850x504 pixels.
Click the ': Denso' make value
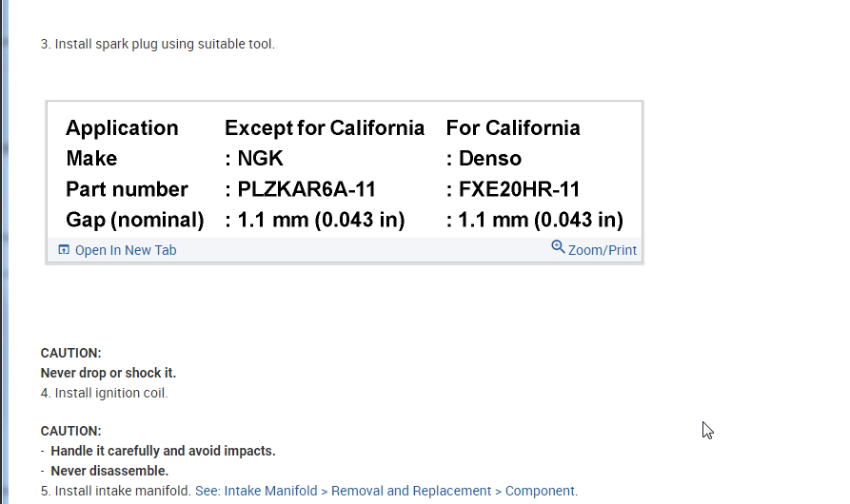pyautogui.click(x=484, y=159)
